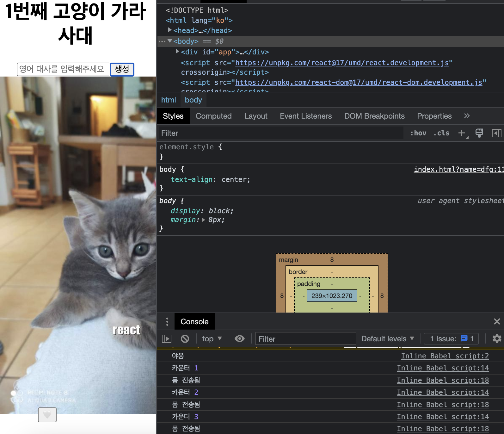Click the text-align property name

192,179
